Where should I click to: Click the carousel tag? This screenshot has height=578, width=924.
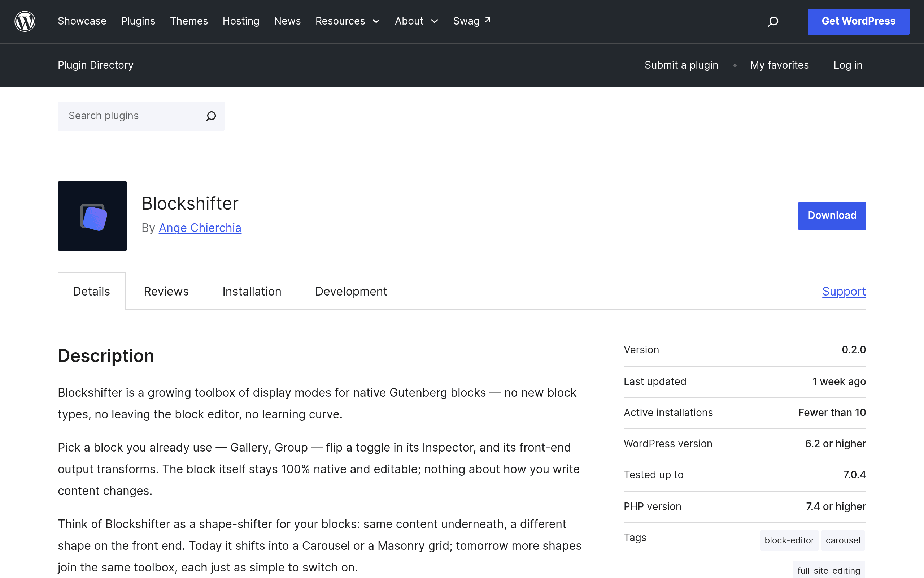[x=843, y=540]
